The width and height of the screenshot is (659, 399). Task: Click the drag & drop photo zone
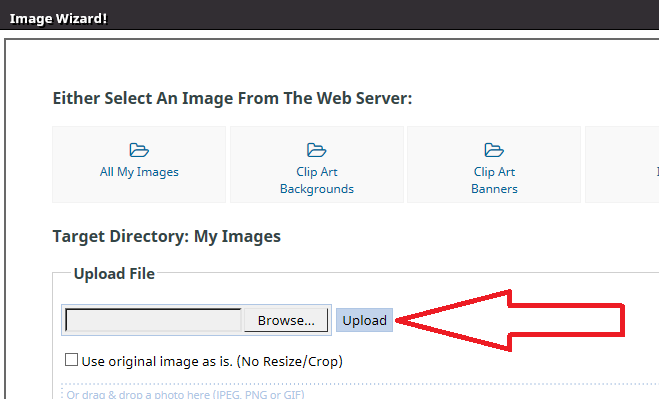[x=360, y=391]
